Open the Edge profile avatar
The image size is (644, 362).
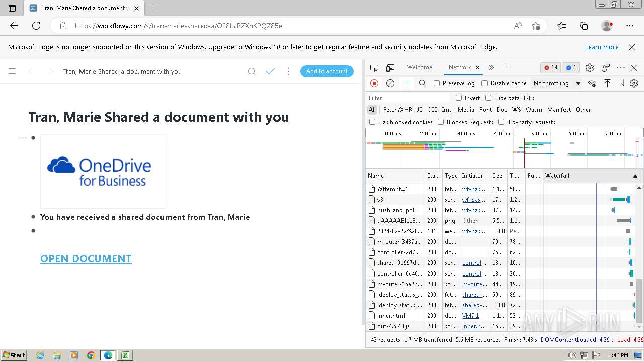point(607,26)
